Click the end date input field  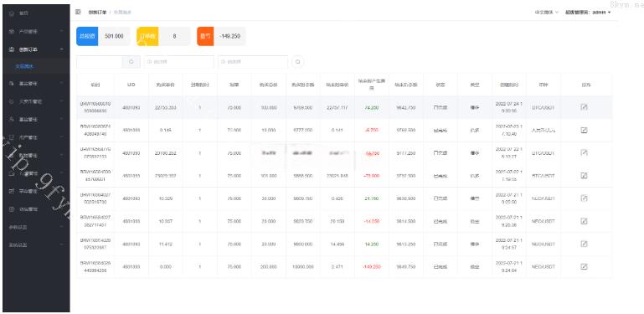point(253,62)
